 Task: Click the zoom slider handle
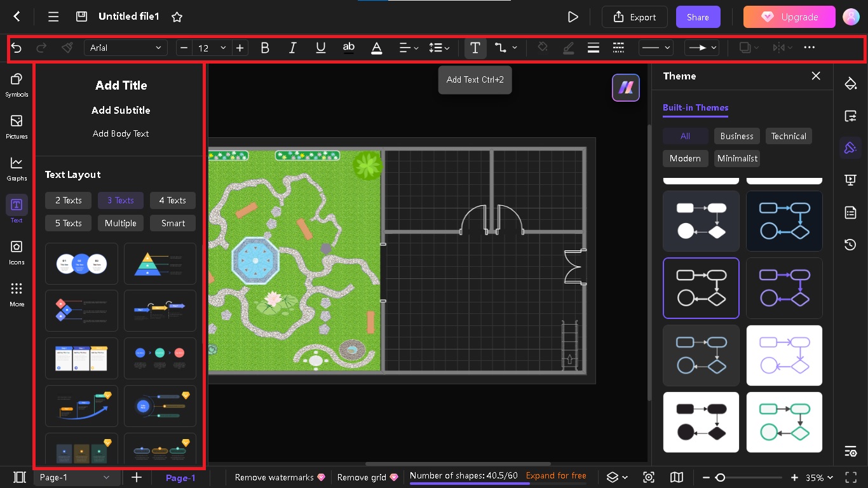[720, 477]
